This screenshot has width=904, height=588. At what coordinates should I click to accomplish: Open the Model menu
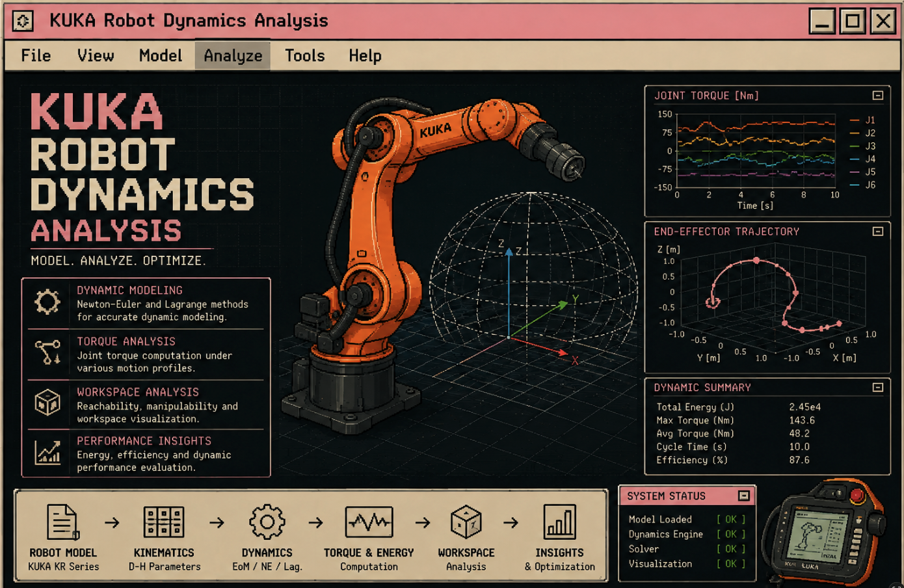coord(160,56)
